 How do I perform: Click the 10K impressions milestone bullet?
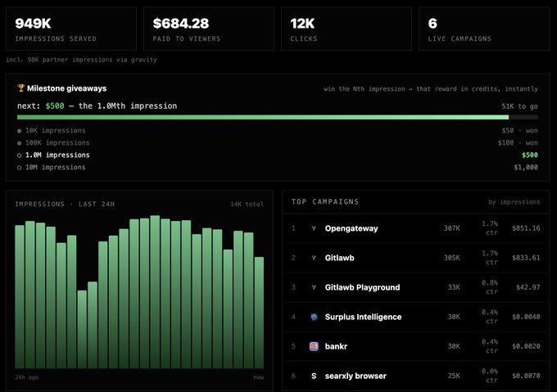click(19, 131)
